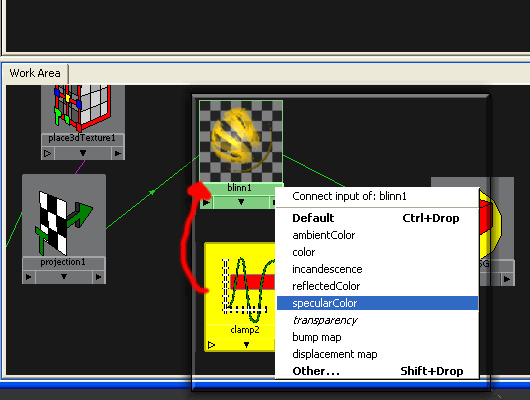
Task: Expand projection1 node dropdown triangle
Action: coord(64,277)
